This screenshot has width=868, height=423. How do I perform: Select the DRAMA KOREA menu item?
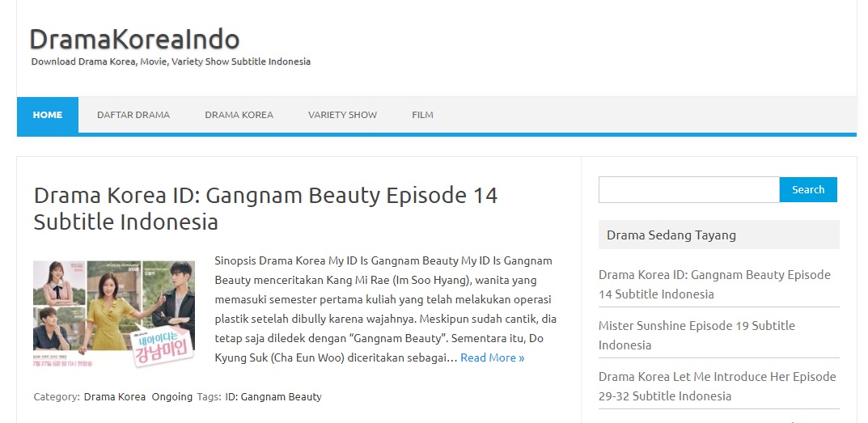pos(239,115)
